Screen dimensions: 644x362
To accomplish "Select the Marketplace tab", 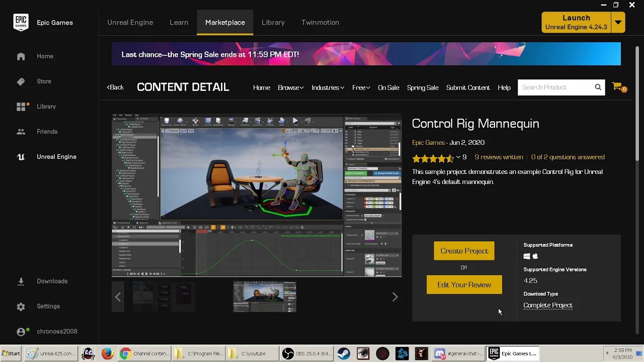I will (225, 23).
